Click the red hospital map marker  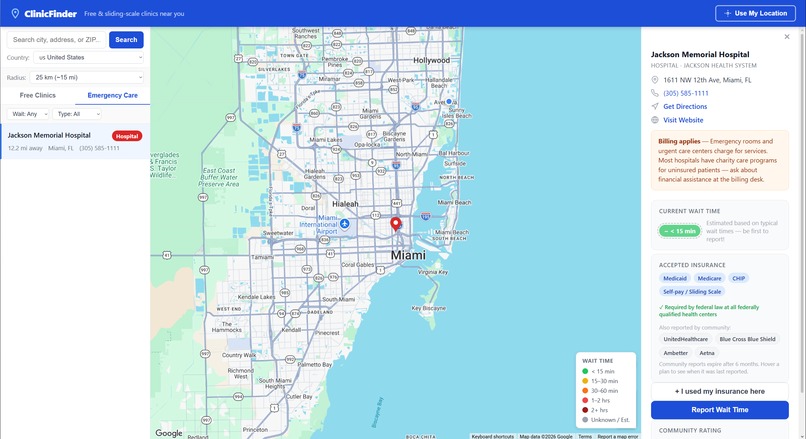point(395,224)
